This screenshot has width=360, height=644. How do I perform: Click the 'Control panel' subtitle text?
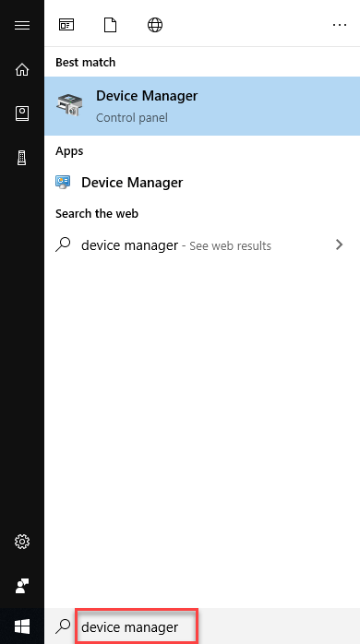point(132,118)
